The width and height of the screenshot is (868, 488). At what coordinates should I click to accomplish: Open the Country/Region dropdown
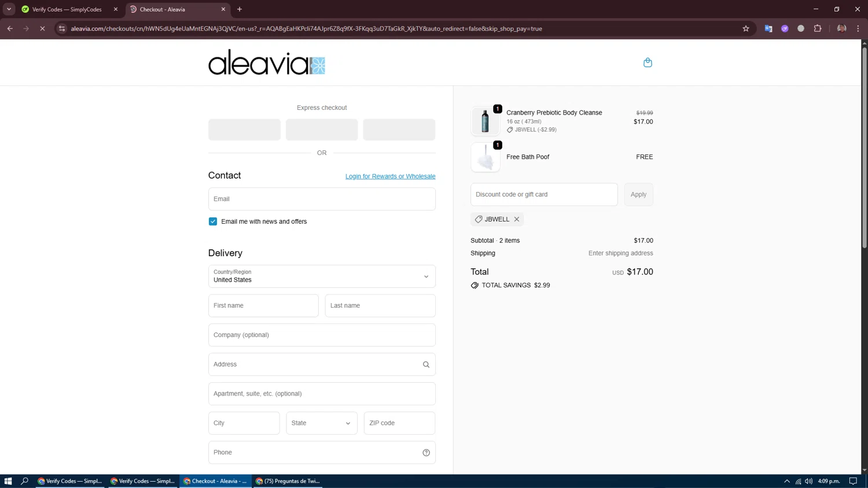[322, 276]
